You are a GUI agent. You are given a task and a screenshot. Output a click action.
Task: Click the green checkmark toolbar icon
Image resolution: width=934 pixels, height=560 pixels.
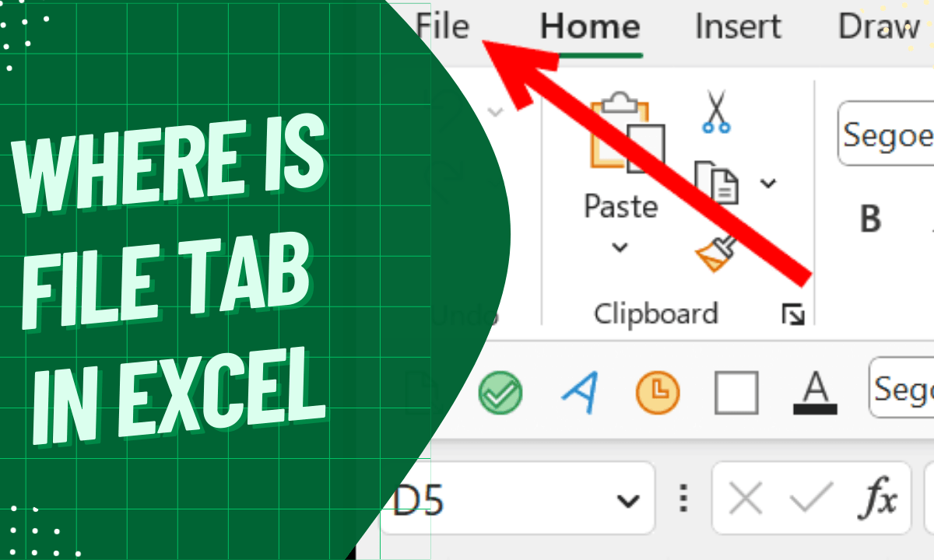[x=500, y=393]
